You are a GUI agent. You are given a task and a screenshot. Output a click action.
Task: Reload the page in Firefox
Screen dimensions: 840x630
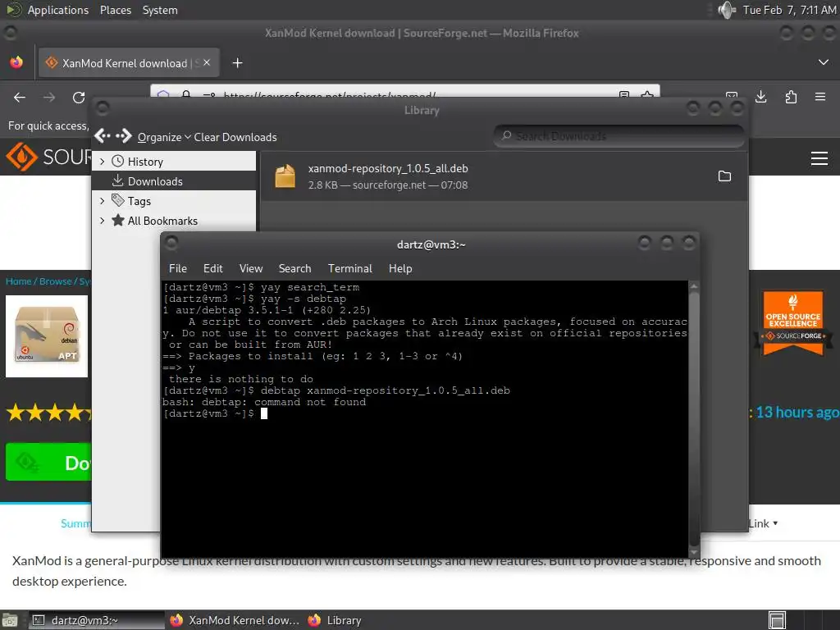click(79, 97)
